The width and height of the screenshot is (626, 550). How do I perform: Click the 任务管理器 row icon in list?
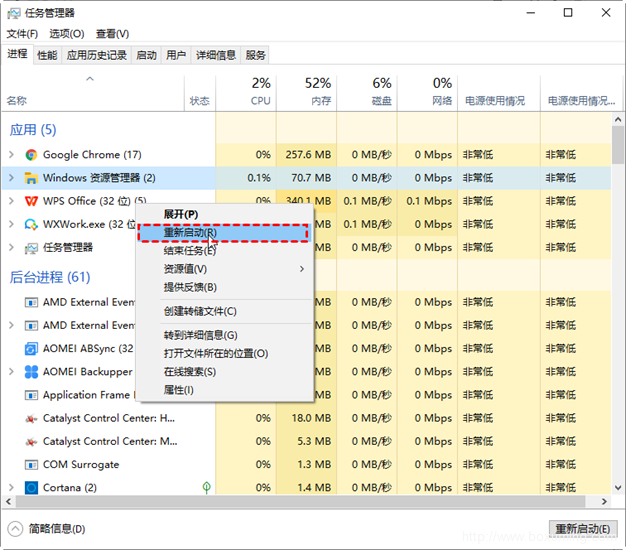(31, 248)
